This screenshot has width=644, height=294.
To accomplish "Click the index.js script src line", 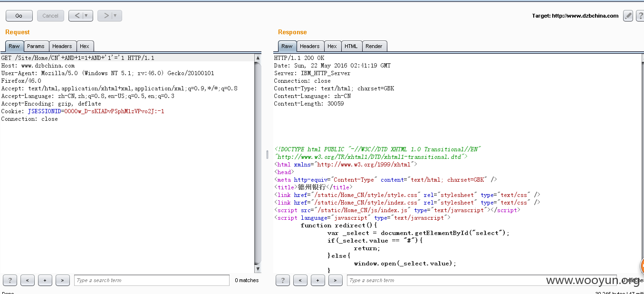I will 397,210.
